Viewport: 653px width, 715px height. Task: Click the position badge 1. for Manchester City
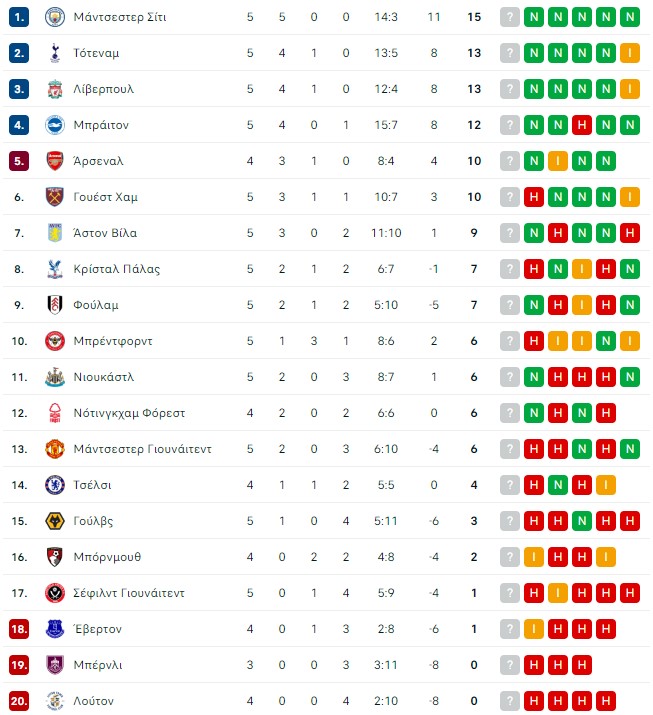(x=19, y=17)
